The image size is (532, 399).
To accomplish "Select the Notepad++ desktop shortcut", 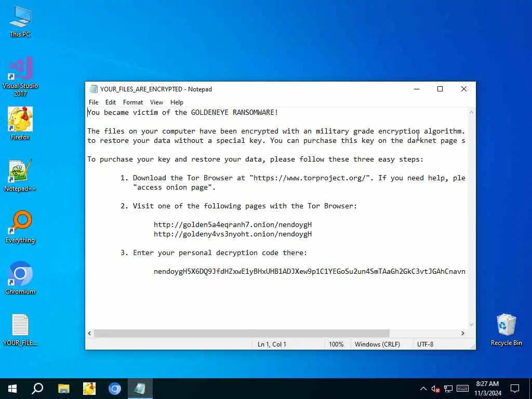I will (20, 175).
